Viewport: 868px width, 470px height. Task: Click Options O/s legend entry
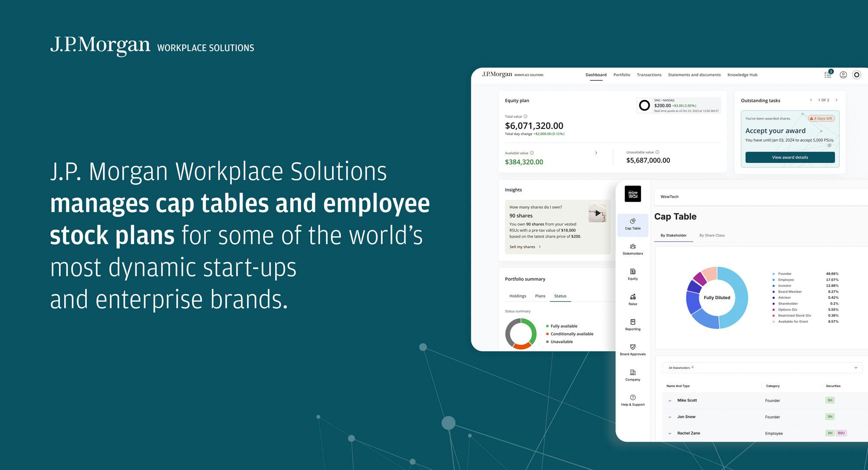(805, 310)
